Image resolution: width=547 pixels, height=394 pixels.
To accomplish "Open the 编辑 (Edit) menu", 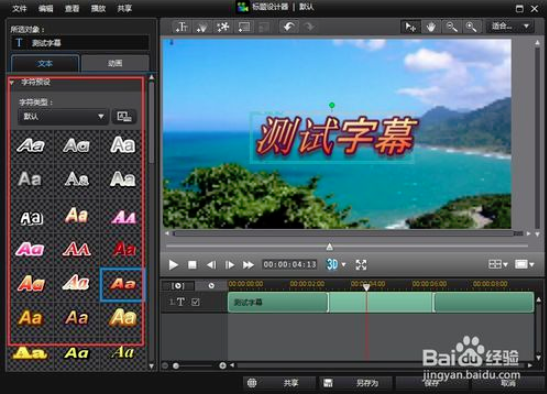I will coord(46,8).
